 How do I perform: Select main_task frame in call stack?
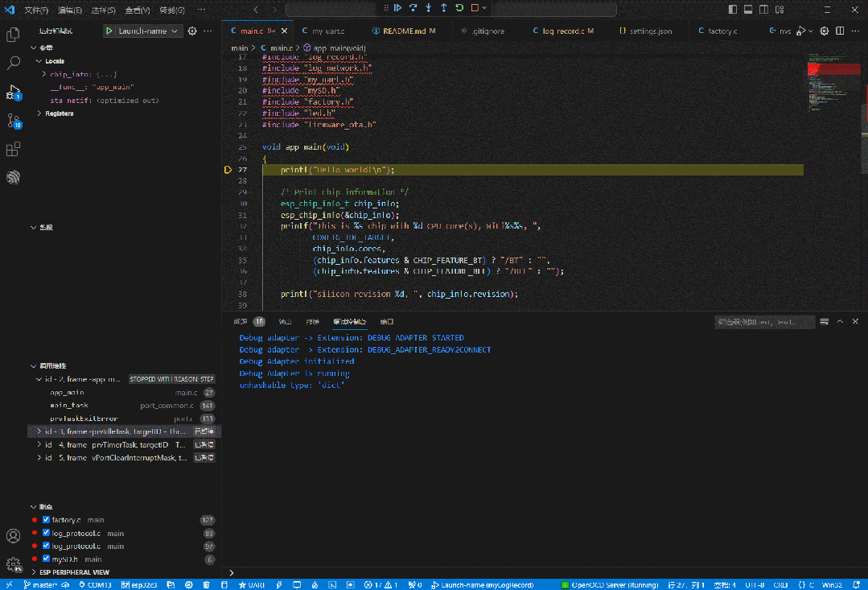coord(69,406)
